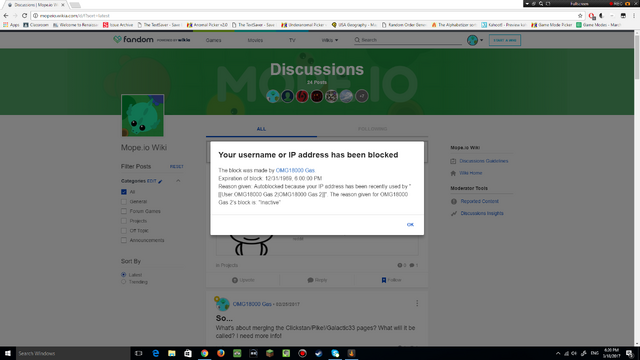The height and width of the screenshot is (360, 640).
Task: Open the TV menu item
Action: pos(292,40)
